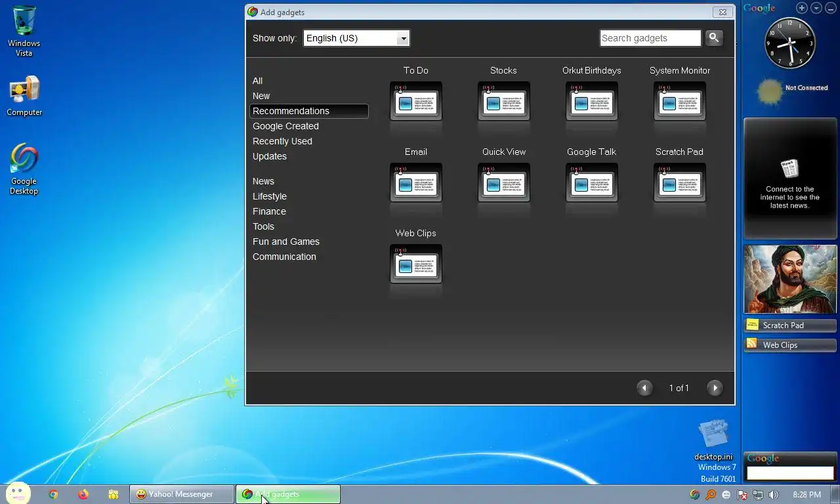Select the desktop.ini file icon
840x504 pixels.
click(713, 440)
